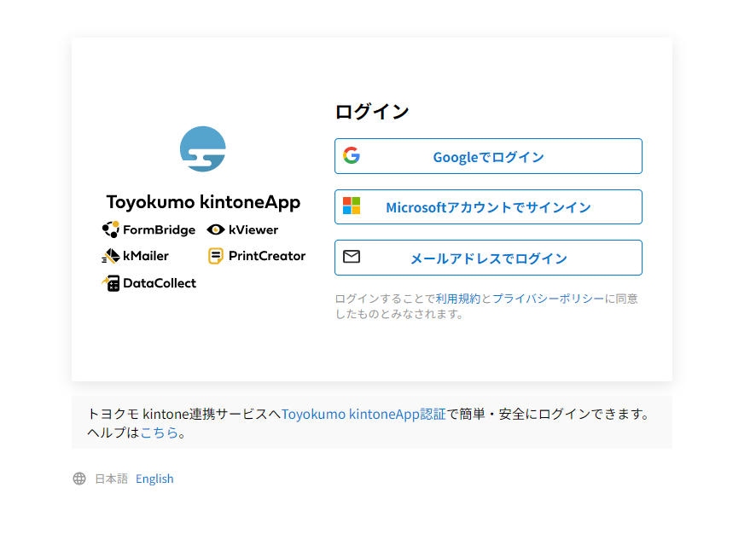Screen dimensions: 756x534
Task: Open the 利用規約 terms link
Action: pyautogui.click(x=458, y=299)
